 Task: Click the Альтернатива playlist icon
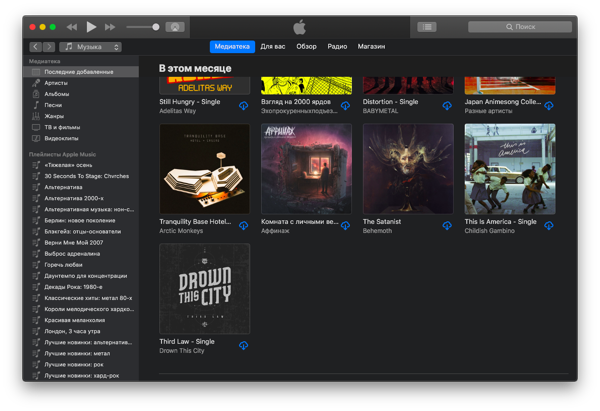point(36,187)
